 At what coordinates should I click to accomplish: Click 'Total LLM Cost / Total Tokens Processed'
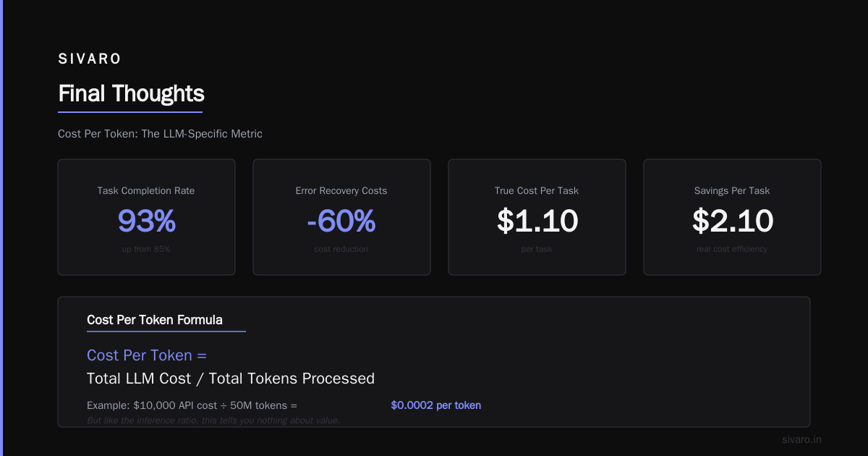pyautogui.click(x=231, y=379)
